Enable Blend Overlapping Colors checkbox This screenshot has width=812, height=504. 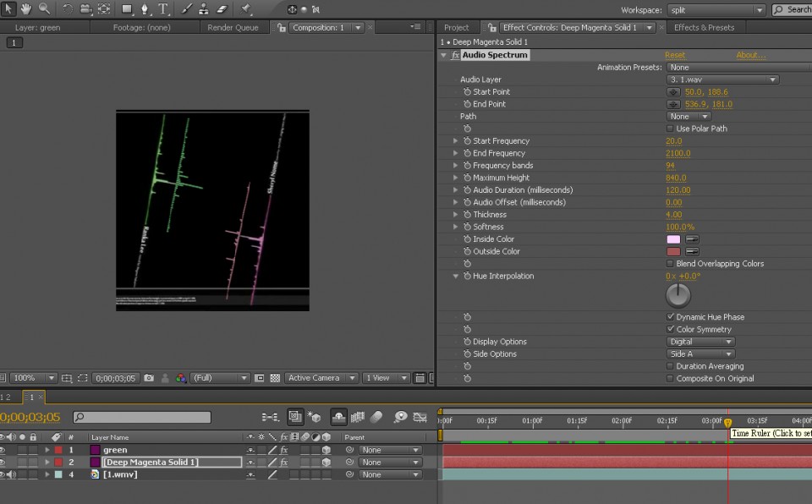click(671, 264)
